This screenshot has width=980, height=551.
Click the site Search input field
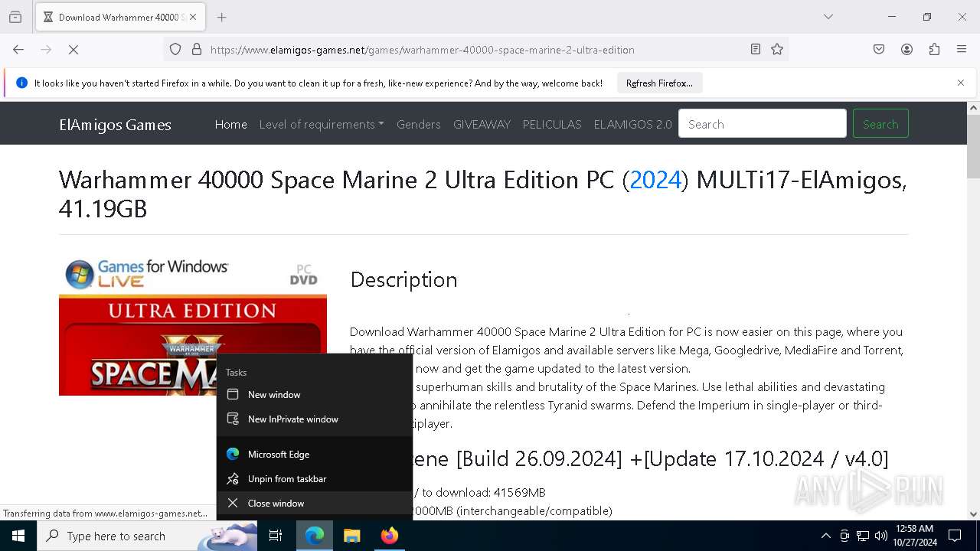[763, 124]
